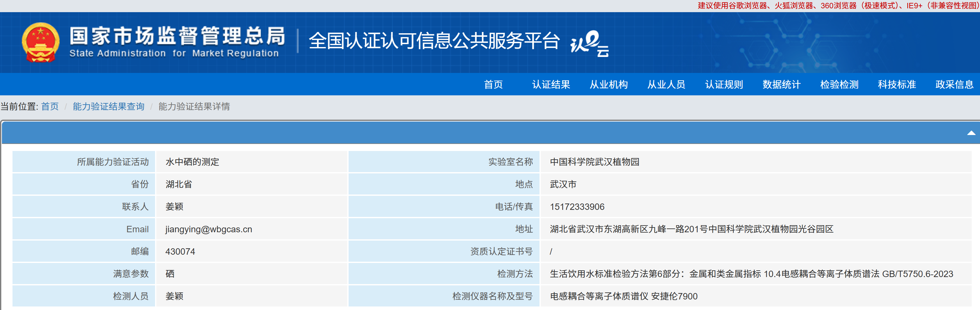This screenshot has height=310, width=980.
Task: Click the 国家市场监督管理总局 title text
Action: (177, 36)
